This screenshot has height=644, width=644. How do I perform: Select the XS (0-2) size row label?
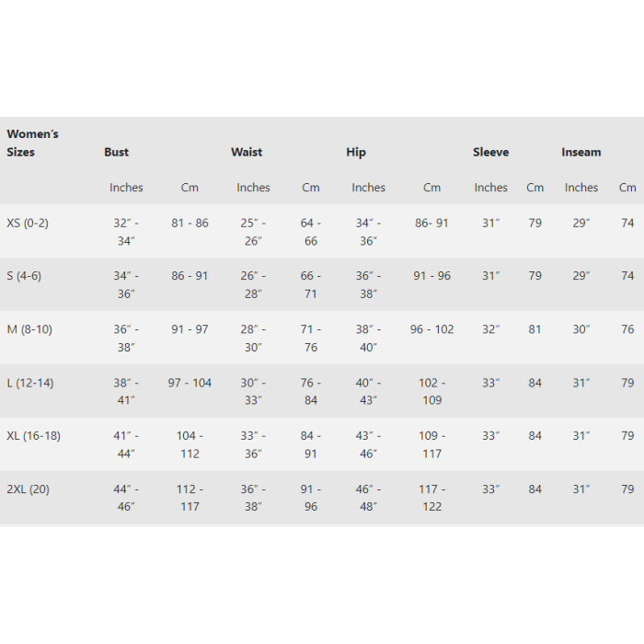click(x=28, y=223)
